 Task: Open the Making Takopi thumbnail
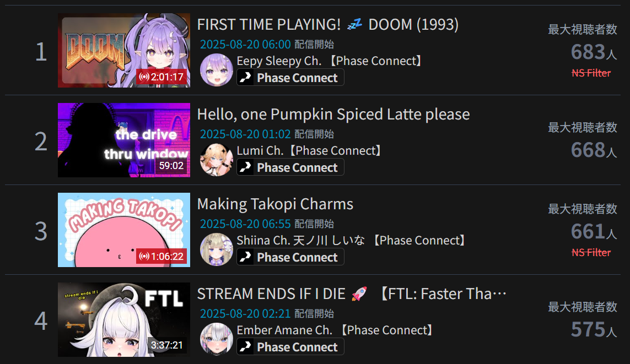tap(124, 230)
